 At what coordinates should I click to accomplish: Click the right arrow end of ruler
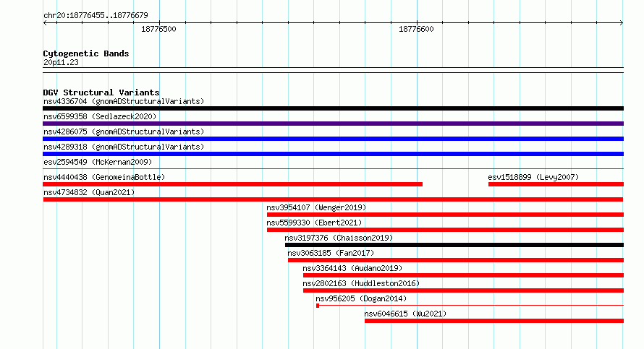(622, 23)
